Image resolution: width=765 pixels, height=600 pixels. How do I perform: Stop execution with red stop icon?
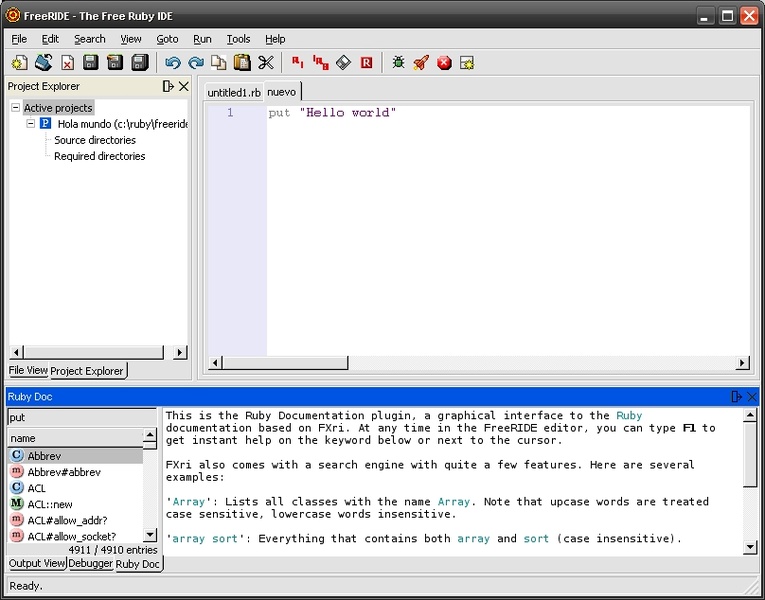[444, 62]
